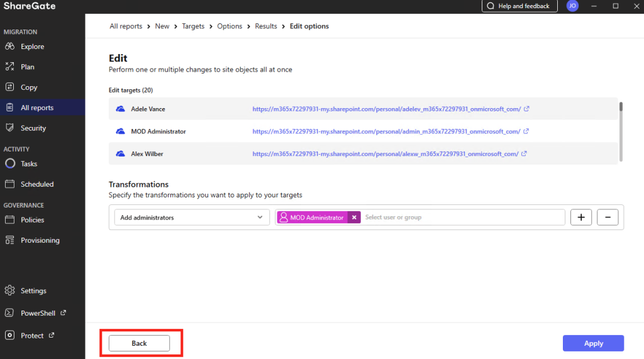Open Explore binoculars icon in sidebar
The image size is (644, 359).
[10, 47]
